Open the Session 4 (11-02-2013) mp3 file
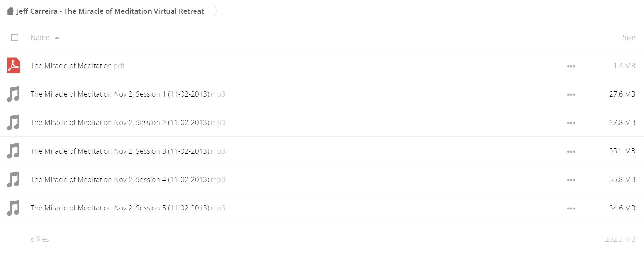The height and width of the screenshot is (256, 644). (x=128, y=179)
